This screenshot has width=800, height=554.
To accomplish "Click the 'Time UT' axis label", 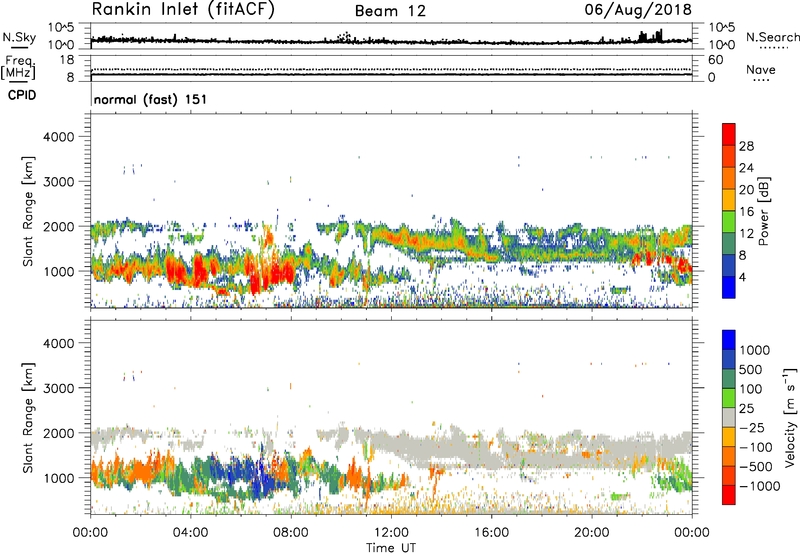I will click(x=391, y=548).
